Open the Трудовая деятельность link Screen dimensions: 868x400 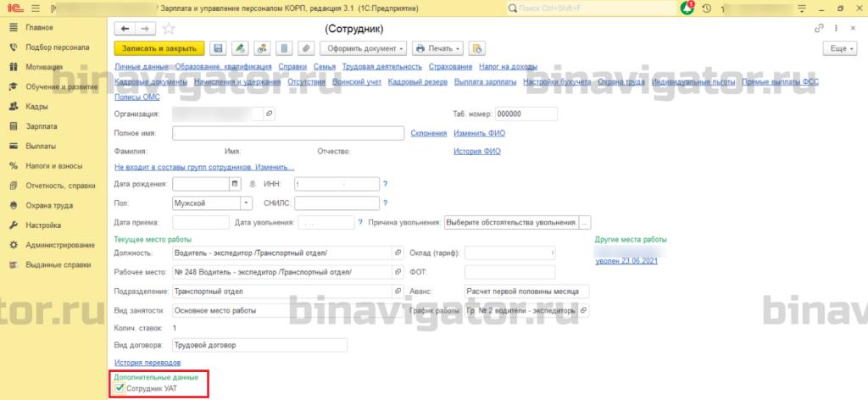[382, 66]
